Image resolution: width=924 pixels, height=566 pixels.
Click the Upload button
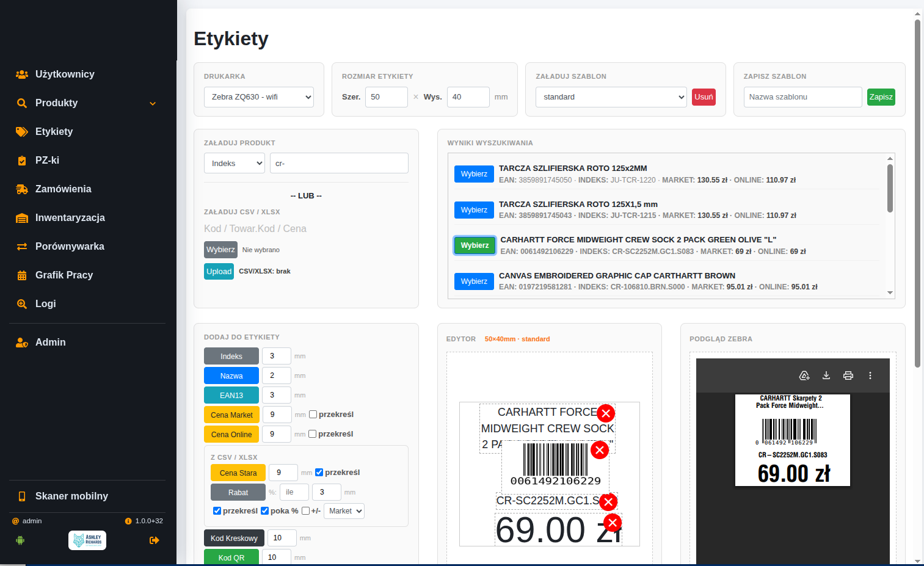[x=219, y=272]
